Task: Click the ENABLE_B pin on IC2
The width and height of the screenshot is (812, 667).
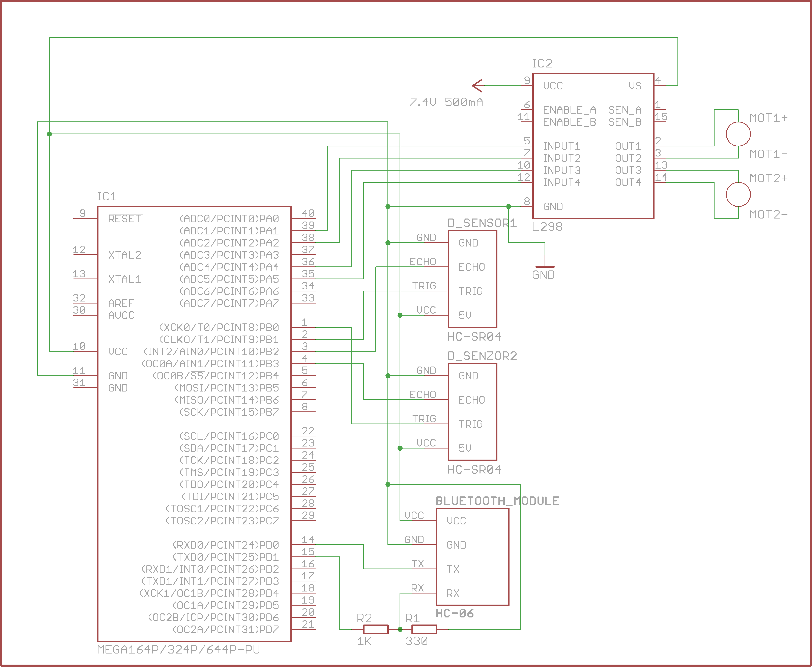Action: pyautogui.click(x=569, y=122)
